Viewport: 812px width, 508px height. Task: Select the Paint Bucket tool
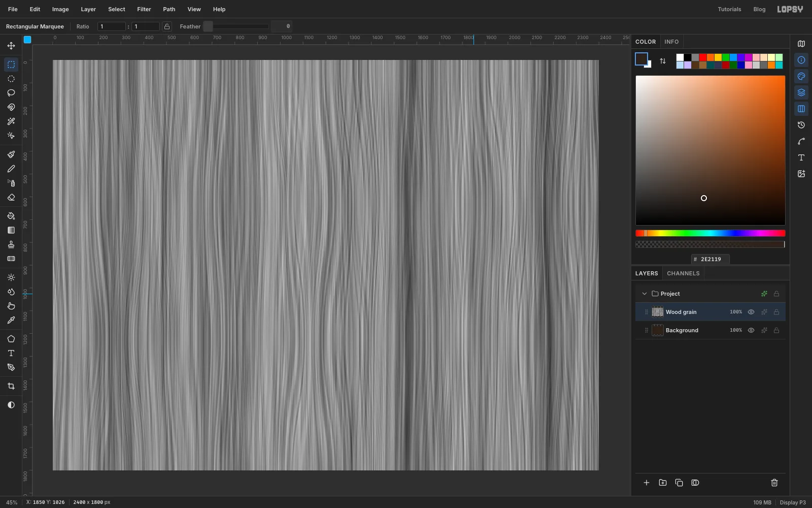pos(11,216)
